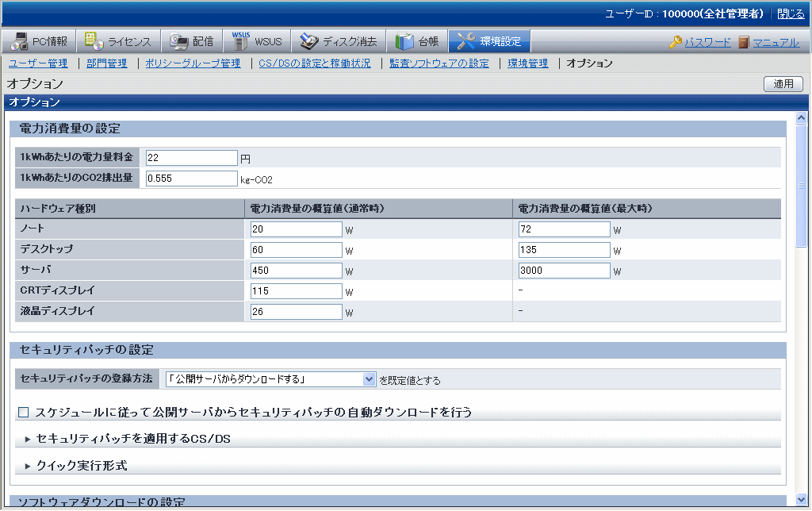
Task: Click the 配信 distribution icon
Action: pos(179,41)
